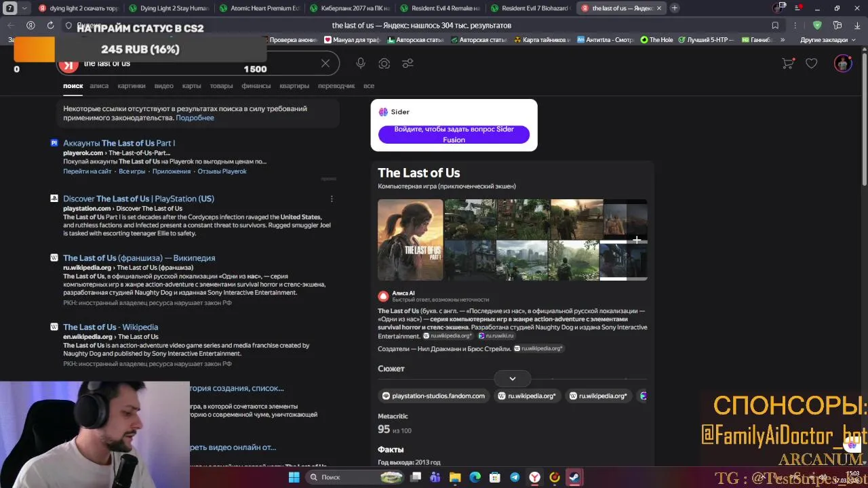Open a new browser tab
Image resolution: width=868 pixels, height=488 pixels.
coord(675,8)
